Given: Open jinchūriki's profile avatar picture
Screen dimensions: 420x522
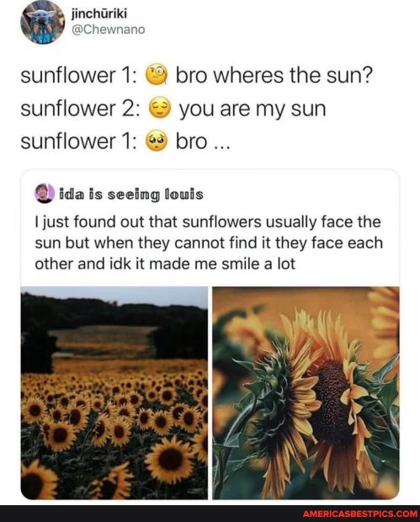Looking at the screenshot, I should 42,22.
